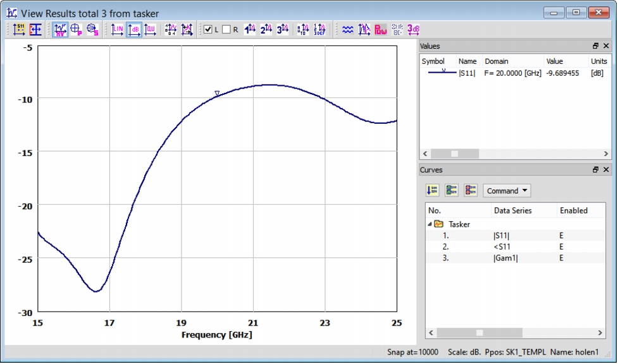Set the dB scale icon
Viewport: 618px width, 364px height.
tap(133, 30)
